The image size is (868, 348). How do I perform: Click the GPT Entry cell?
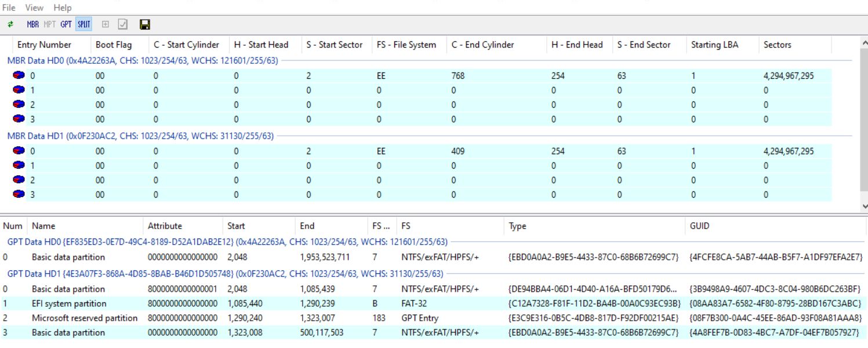click(420, 318)
